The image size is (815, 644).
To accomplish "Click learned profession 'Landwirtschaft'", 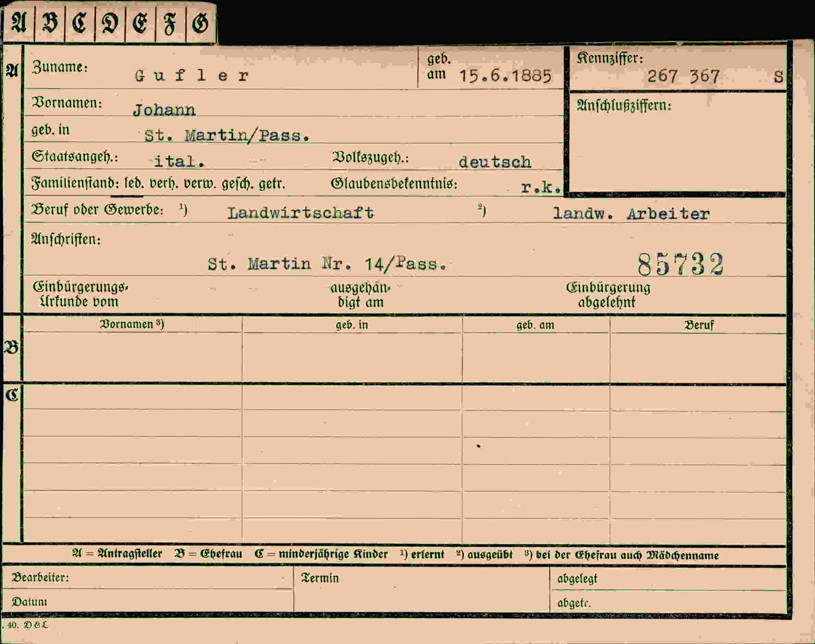I will pos(300,213).
